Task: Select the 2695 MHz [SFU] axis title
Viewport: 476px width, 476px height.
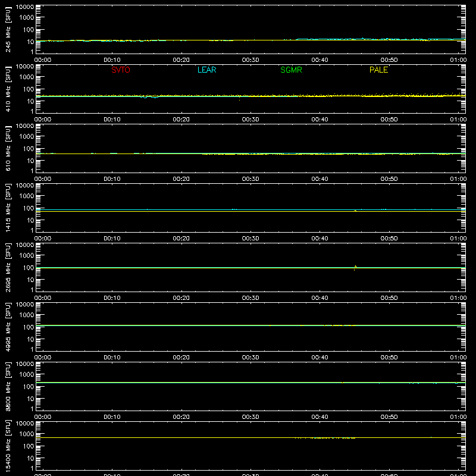Action: 8,267
